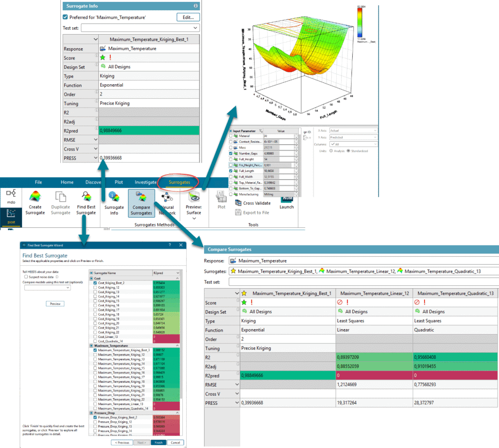Run the Cross Validate tool
499x448 pixels.
click(x=252, y=203)
